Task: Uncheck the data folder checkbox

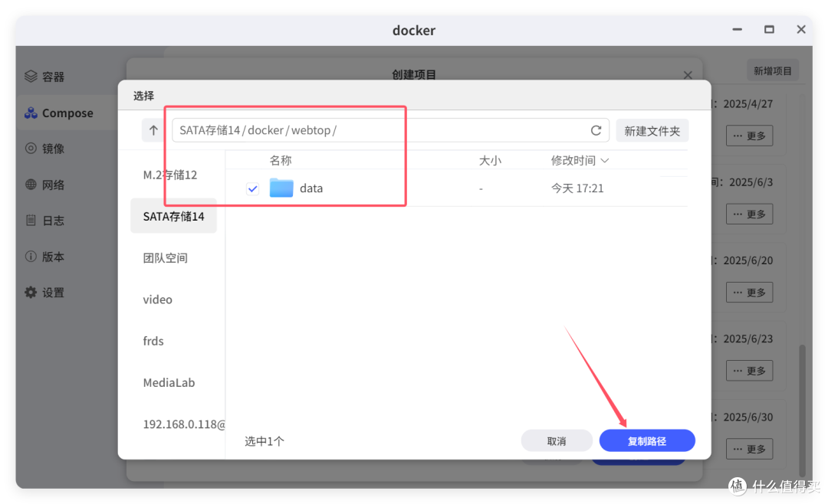Action: point(252,188)
